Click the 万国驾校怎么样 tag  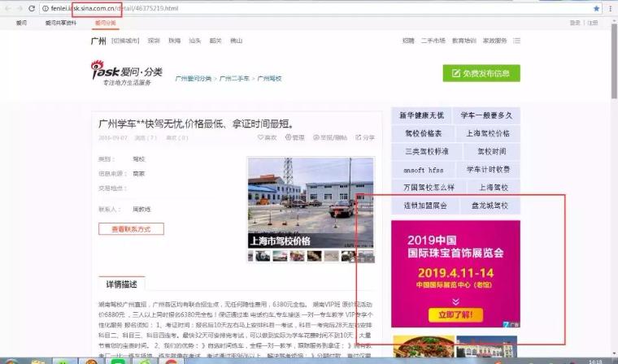pos(429,188)
